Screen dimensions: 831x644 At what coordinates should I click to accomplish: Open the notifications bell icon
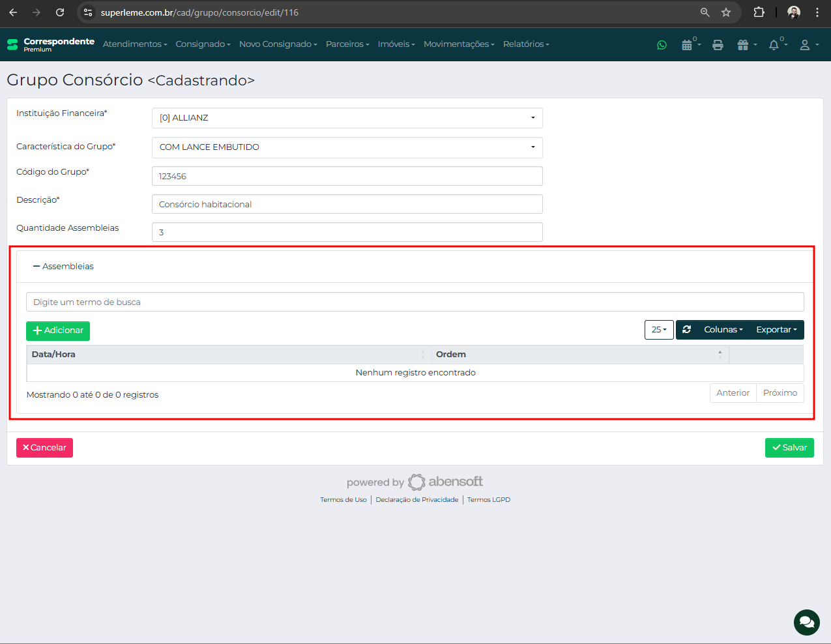[x=774, y=45]
